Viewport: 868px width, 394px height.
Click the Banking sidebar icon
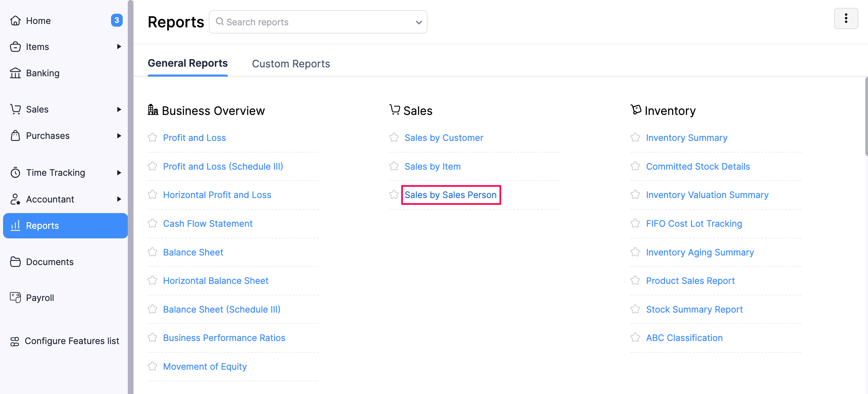click(17, 73)
